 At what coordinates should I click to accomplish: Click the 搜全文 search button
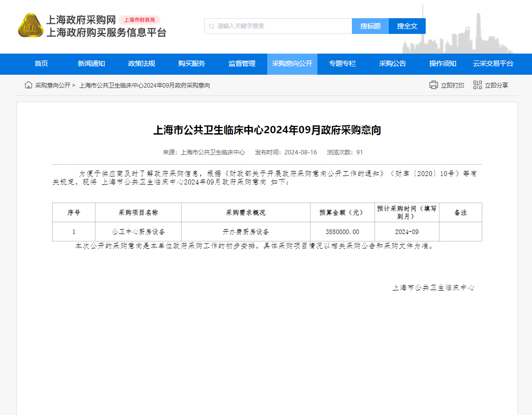pyautogui.click(x=407, y=26)
